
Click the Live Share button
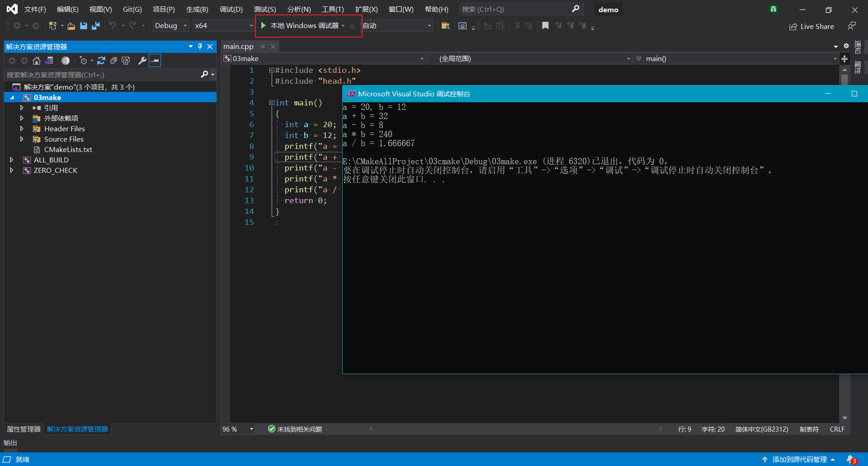coord(811,27)
